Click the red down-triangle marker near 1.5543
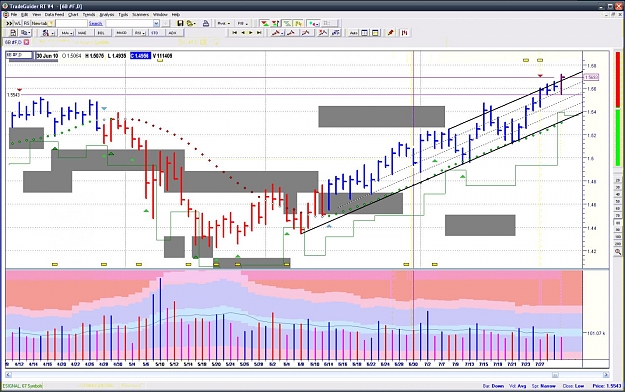Screen dimensions: 625x392 click(x=20, y=90)
